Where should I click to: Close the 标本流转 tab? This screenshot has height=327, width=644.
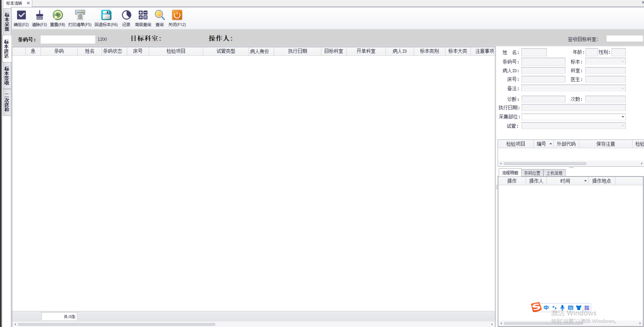pos(28,3)
